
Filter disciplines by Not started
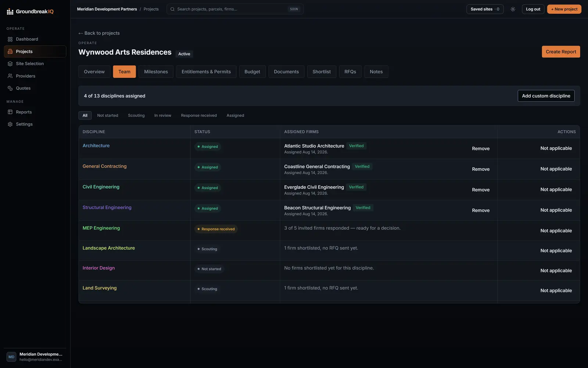click(108, 116)
